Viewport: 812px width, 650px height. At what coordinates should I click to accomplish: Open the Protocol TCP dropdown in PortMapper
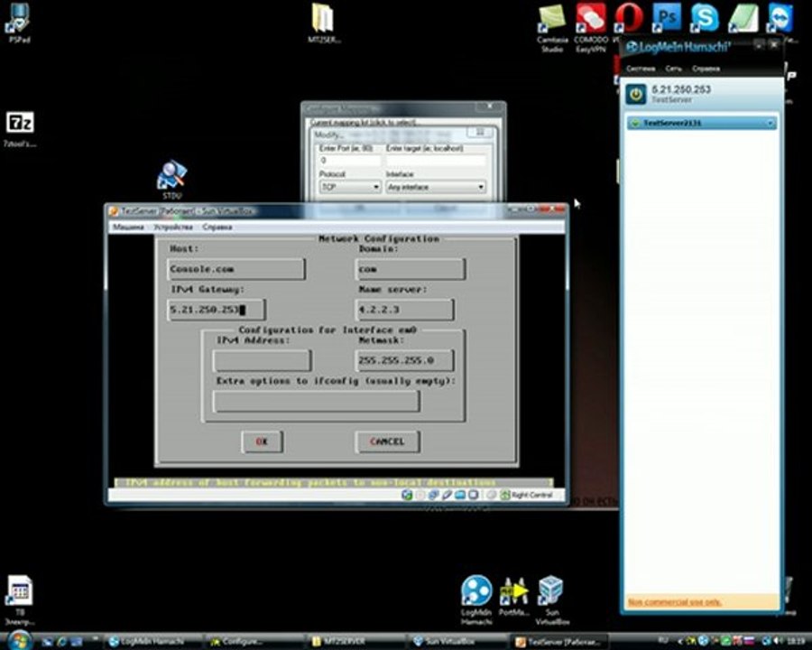click(350, 187)
